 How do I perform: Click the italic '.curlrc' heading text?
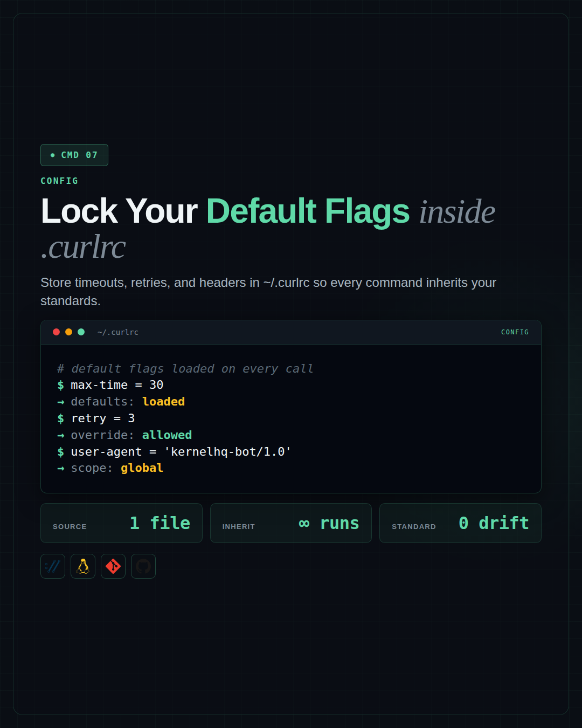[x=83, y=247]
